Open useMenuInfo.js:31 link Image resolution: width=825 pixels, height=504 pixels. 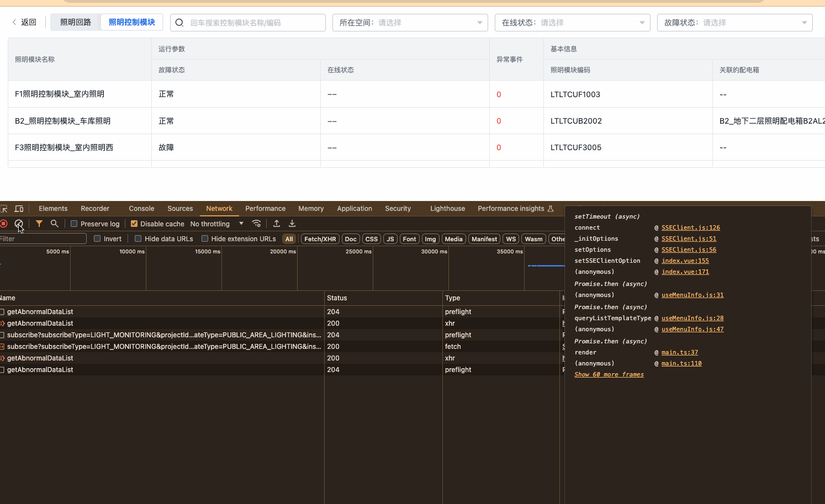pyautogui.click(x=692, y=295)
